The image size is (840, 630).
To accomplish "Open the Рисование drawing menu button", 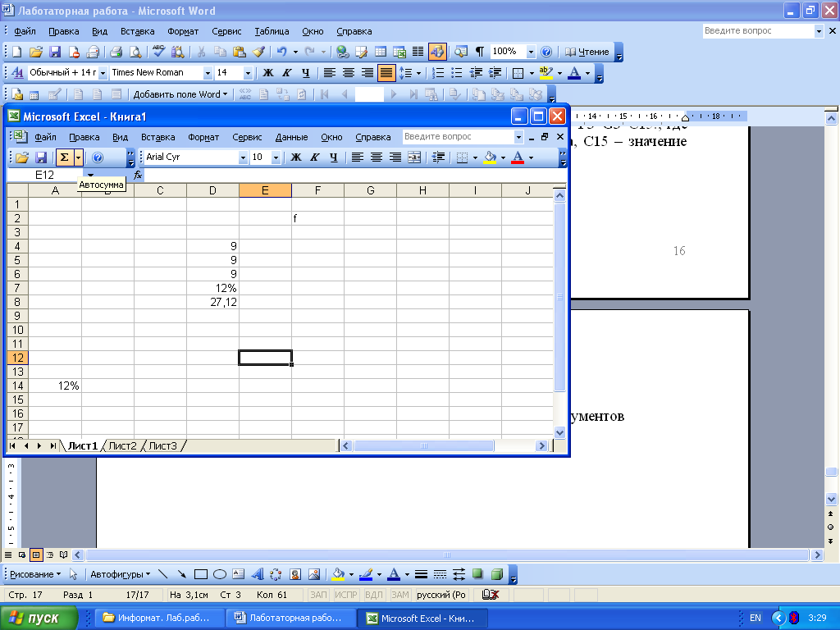I will 35,574.
